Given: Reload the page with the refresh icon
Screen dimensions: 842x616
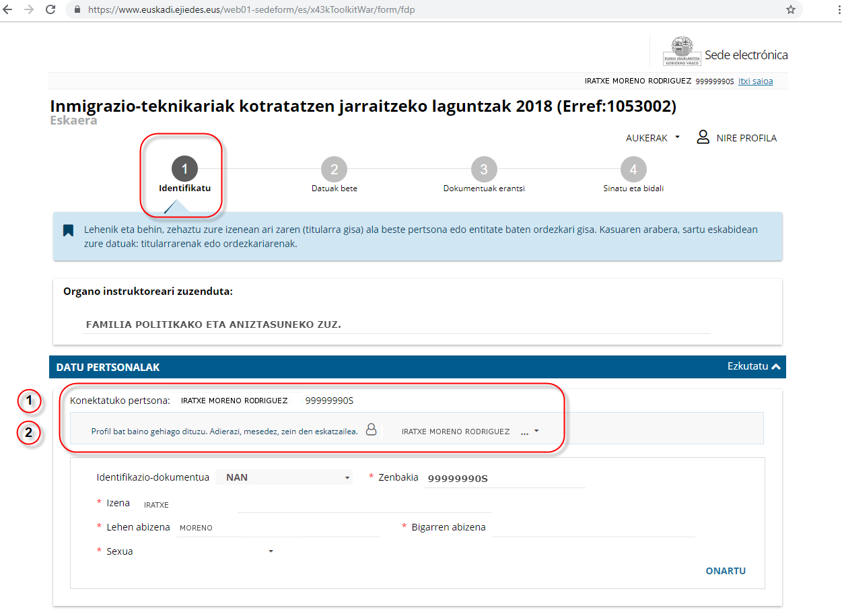Looking at the screenshot, I should [x=50, y=10].
